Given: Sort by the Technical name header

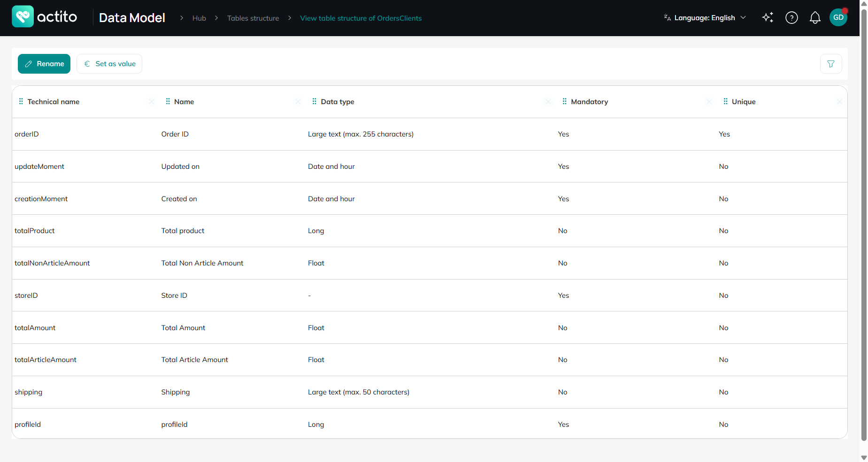Looking at the screenshot, I should (x=54, y=102).
